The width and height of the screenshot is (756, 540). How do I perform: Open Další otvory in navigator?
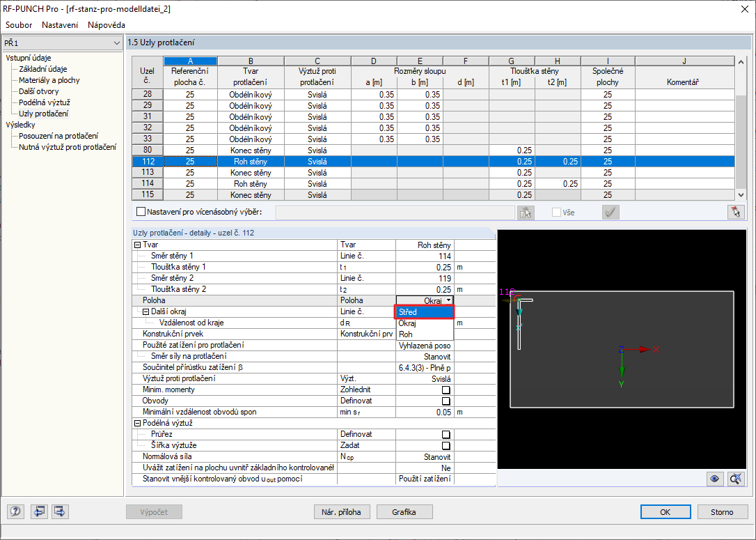[38, 91]
